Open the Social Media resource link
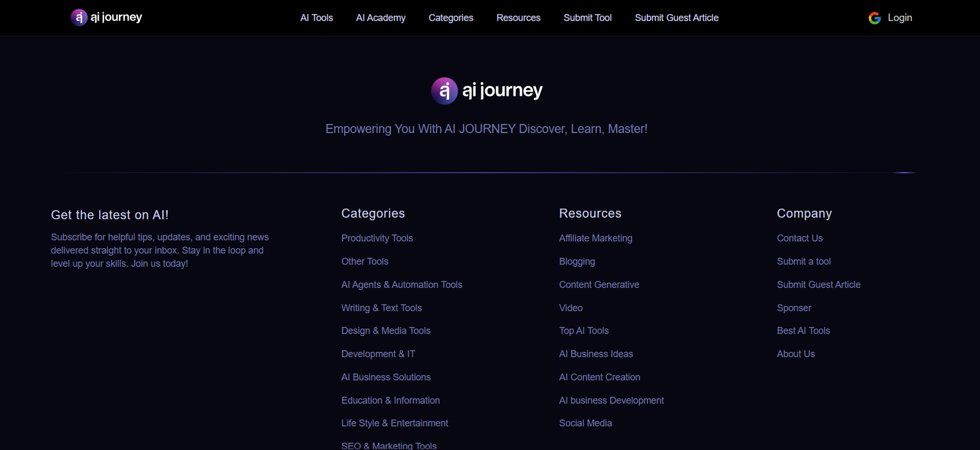The width and height of the screenshot is (980, 450). (x=586, y=423)
